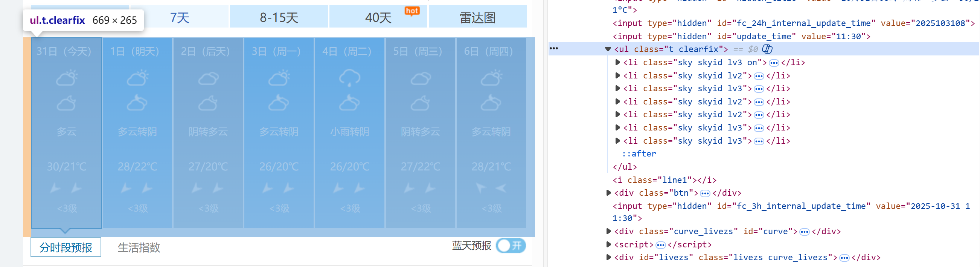Click first wind arrow for 5日 (周三)
This screenshot has height=267, width=980.
coord(409,188)
